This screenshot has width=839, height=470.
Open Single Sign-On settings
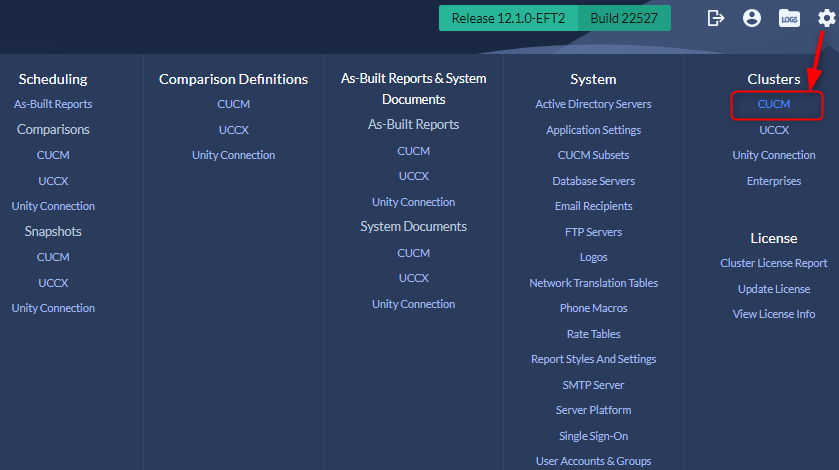(x=593, y=436)
